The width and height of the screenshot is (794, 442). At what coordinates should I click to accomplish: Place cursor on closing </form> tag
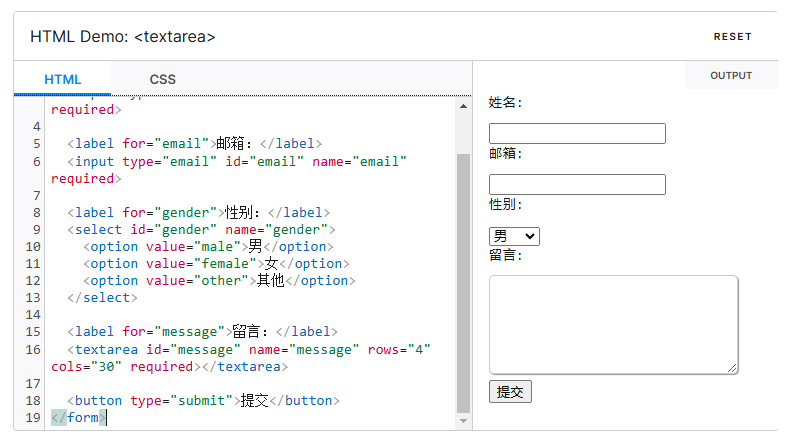[78, 417]
